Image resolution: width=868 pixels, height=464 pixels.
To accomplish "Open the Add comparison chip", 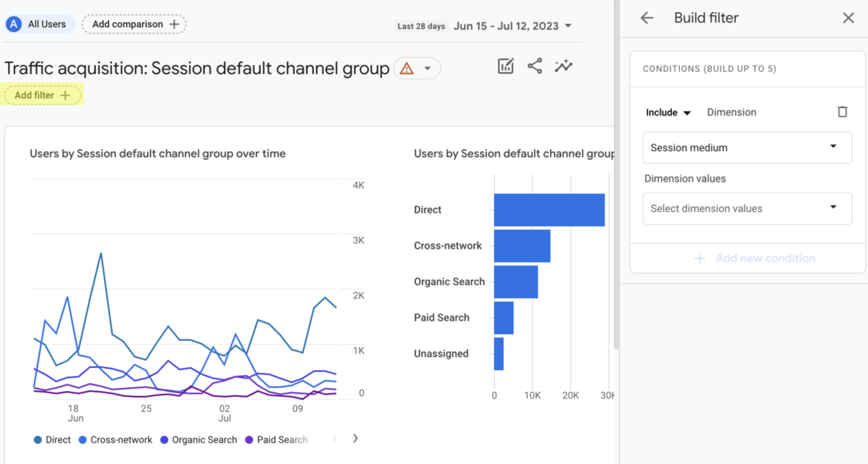I will [x=134, y=24].
